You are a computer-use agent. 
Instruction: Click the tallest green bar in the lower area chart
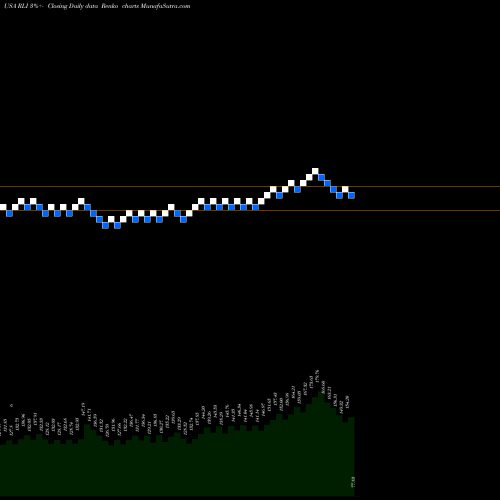321,443
